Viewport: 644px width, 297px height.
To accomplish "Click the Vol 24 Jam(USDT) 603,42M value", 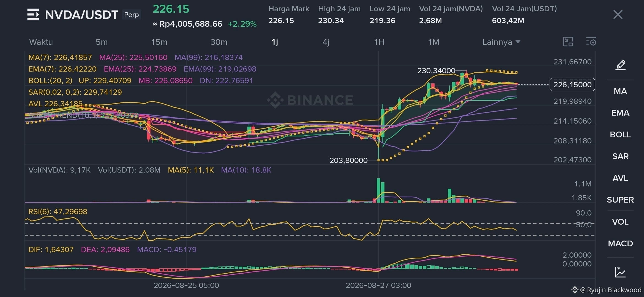I will [x=508, y=21].
